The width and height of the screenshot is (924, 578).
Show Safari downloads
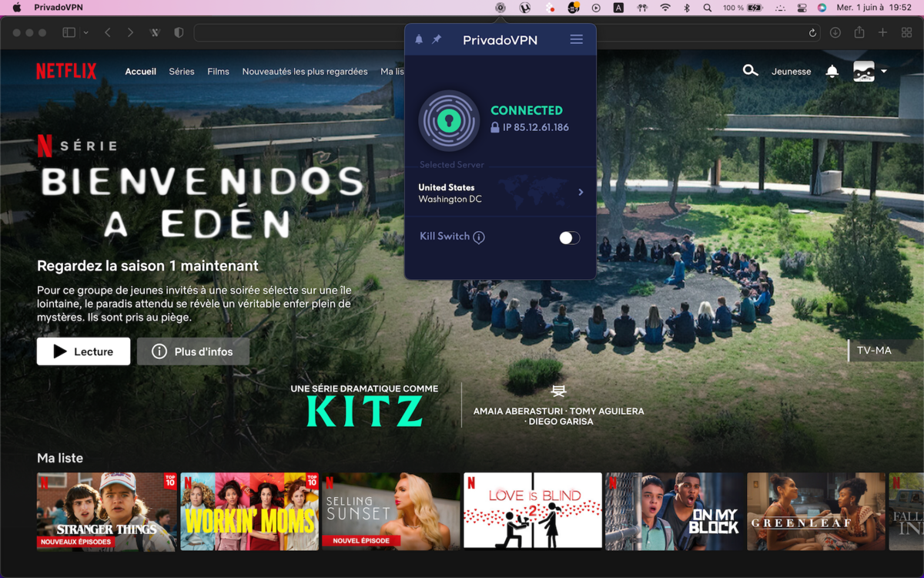pos(835,33)
